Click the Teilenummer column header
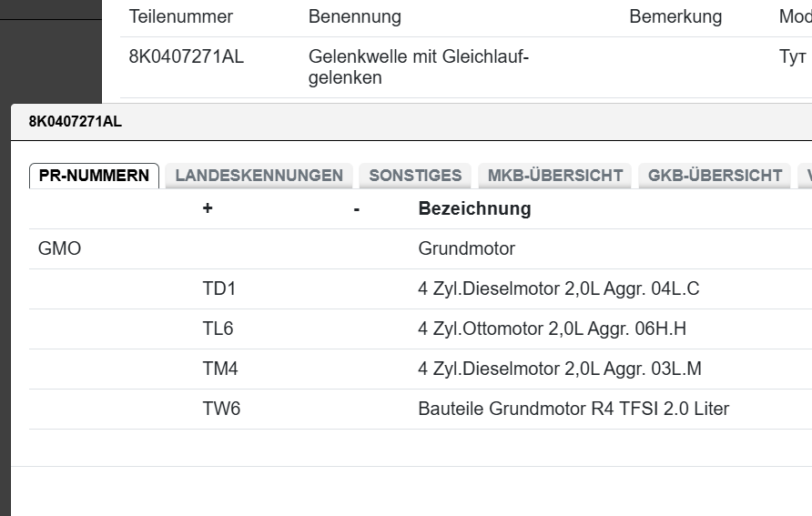The image size is (812, 516). tap(181, 16)
